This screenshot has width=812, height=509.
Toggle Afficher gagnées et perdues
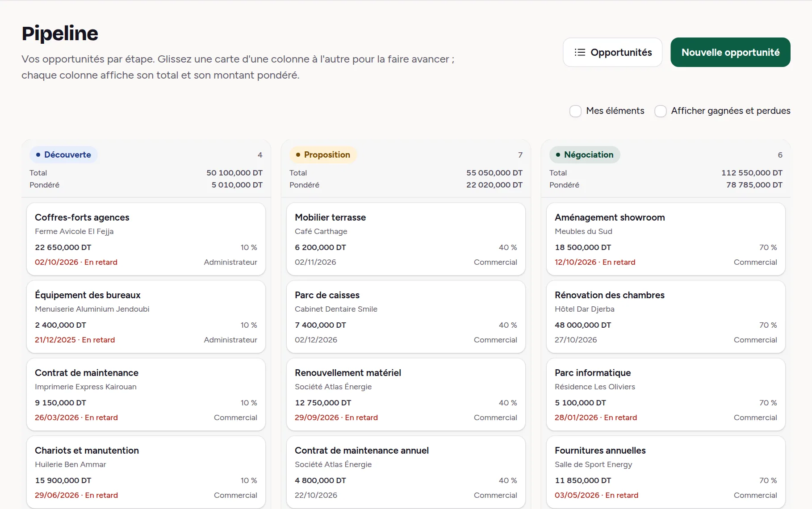click(660, 111)
